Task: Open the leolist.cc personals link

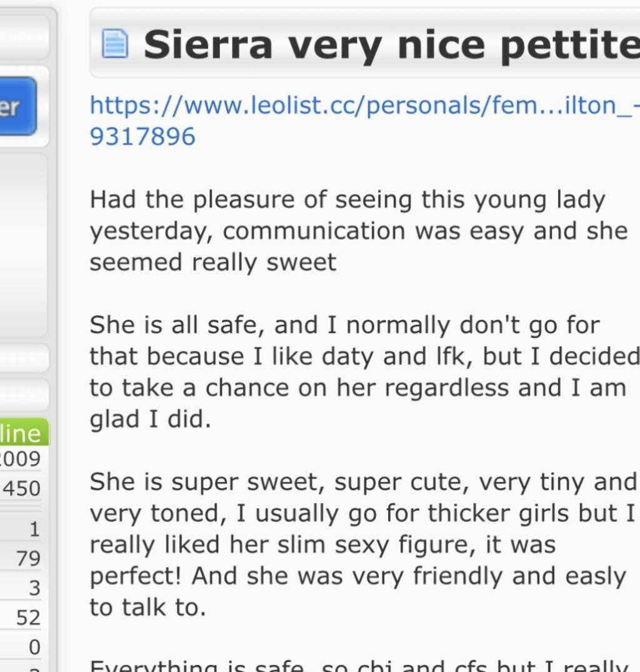Action: (364, 106)
